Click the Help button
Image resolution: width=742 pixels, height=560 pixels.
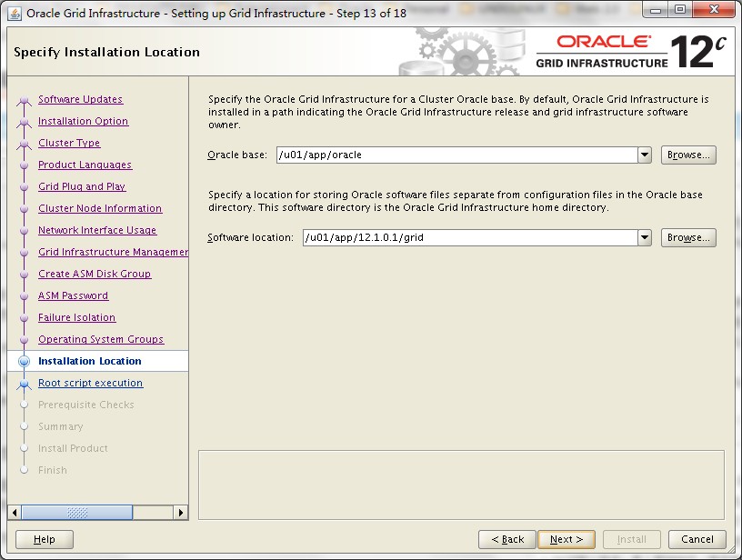pos(45,539)
